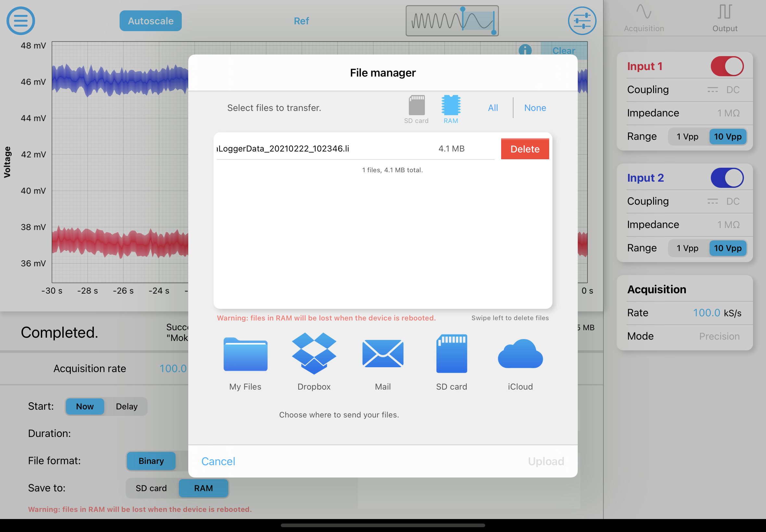This screenshot has width=766, height=532.
Task: Select Delay for Start option
Action: point(127,407)
